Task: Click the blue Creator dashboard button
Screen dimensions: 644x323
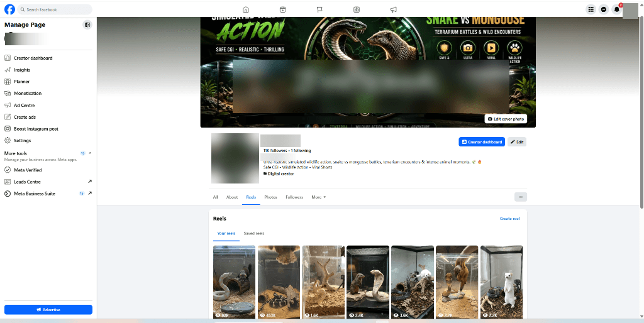Action: (482, 142)
